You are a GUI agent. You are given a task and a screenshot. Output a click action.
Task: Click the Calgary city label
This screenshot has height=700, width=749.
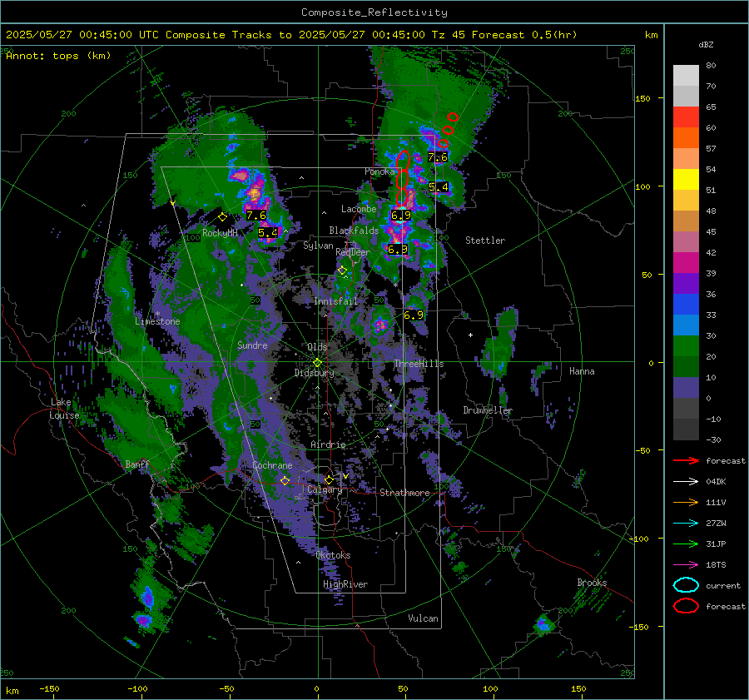click(x=325, y=489)
